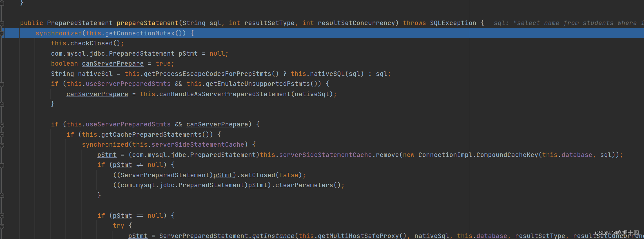The image size is (644, 239).
Task: Click the (ServerPreparedStatement) cast on setClosed line
Action: click(165, 175)
